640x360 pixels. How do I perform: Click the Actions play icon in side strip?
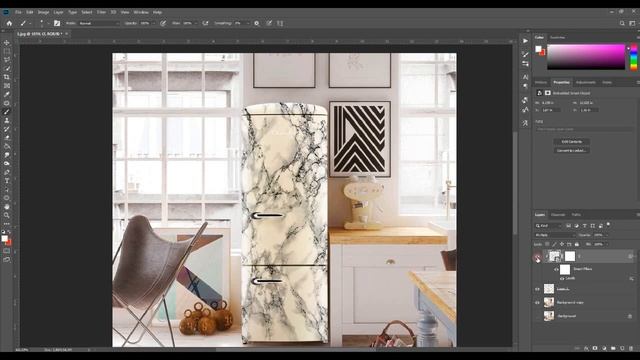coord(525,40)
